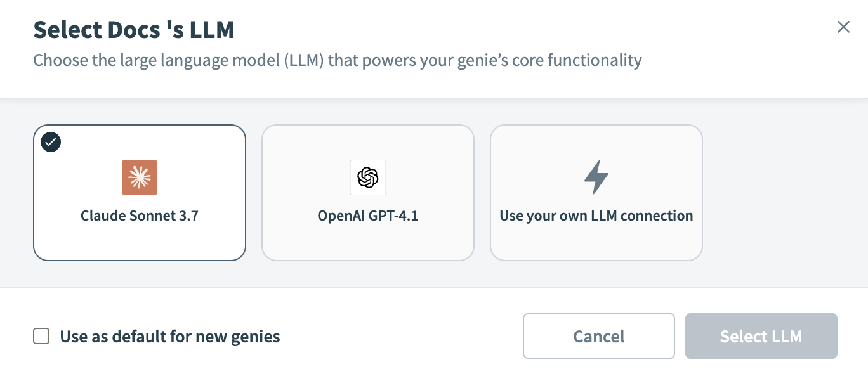The width and height of the screenshot is (868, 374).
Task: Click the OpenAI knot logo icon
Action: coord(368,177)
